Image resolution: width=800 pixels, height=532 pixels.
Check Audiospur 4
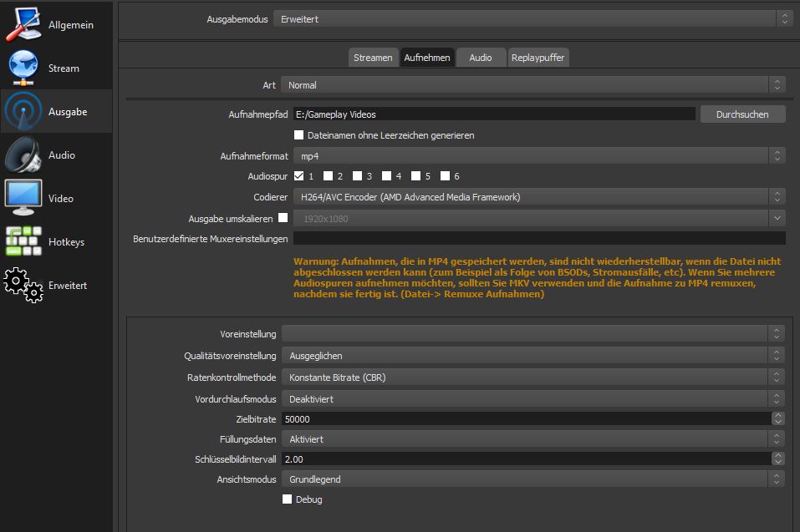tap(387, 176)
